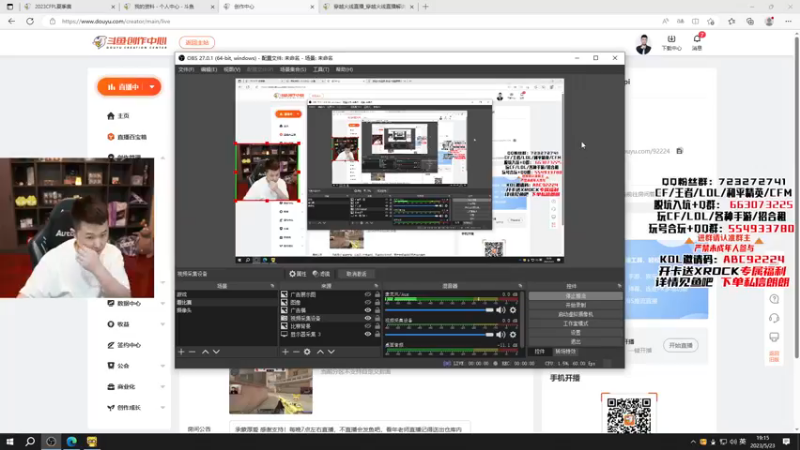
Task: Open the user avatar in Douyu header
Action: click(643, 44)
